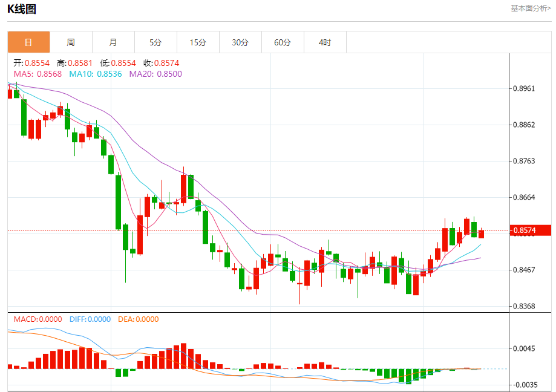Click the DEA:0.0000 label

(x=139, y=319)
